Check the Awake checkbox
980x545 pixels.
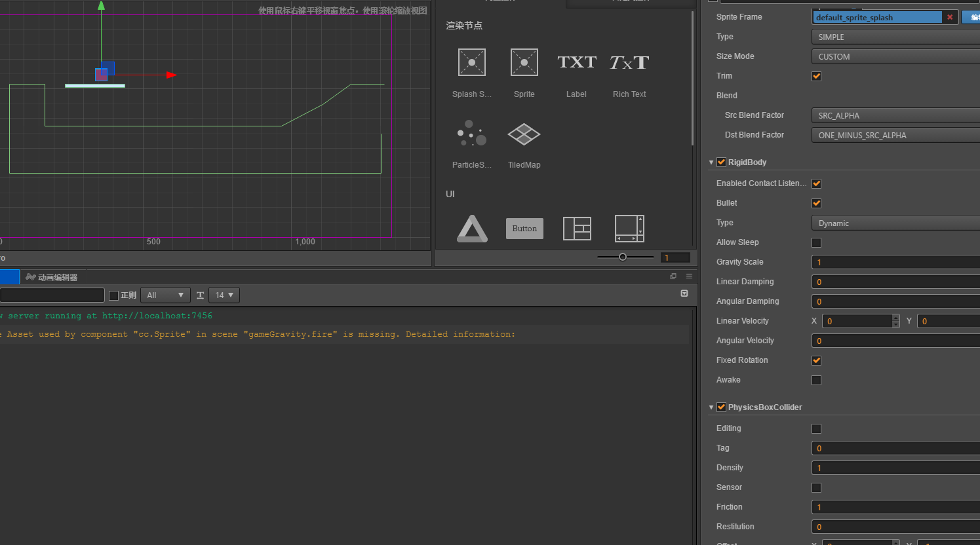tap(817, 380)
